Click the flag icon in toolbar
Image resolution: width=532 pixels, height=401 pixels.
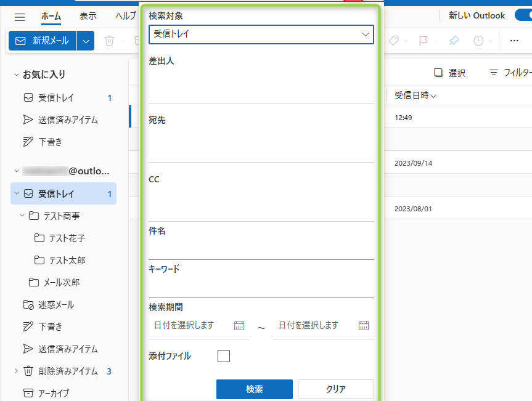click(424, 41)
